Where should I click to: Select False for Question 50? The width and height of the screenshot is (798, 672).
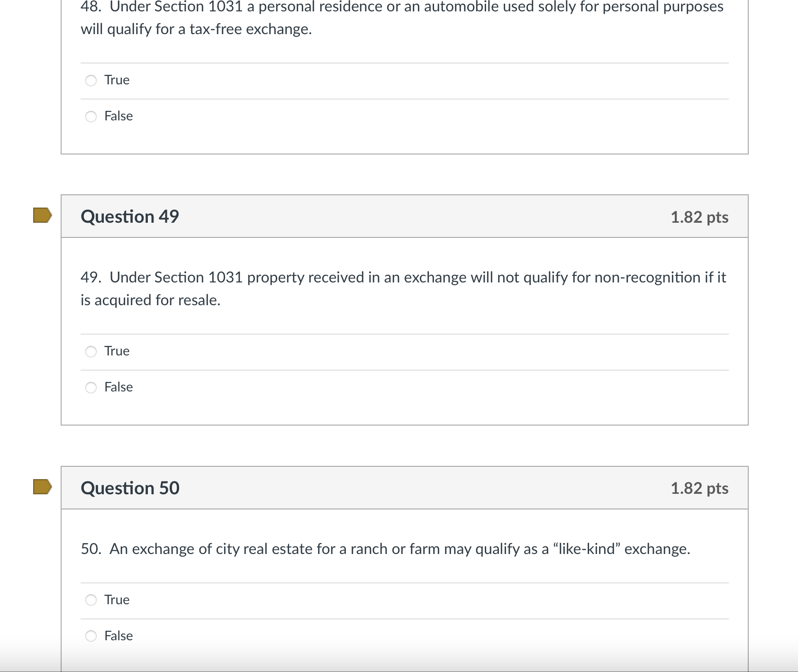(x=91, y=636)
